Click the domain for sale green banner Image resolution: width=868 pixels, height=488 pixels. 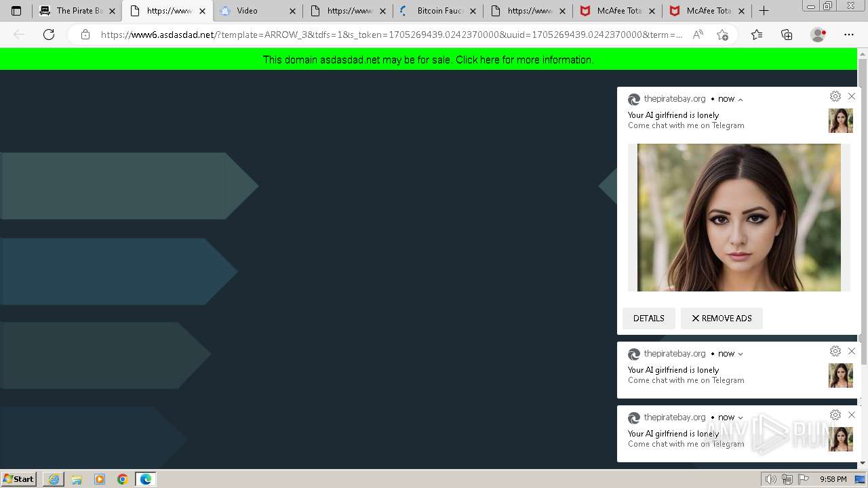[429, 60]
